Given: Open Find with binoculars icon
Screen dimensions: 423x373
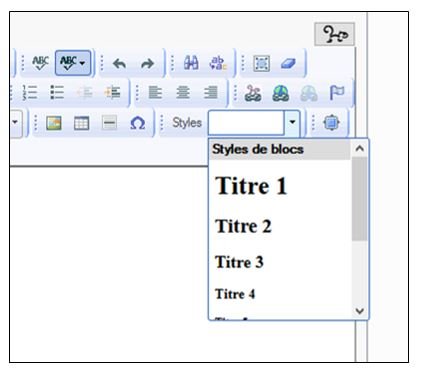Looking at the screenshot, I should [191, 63].
